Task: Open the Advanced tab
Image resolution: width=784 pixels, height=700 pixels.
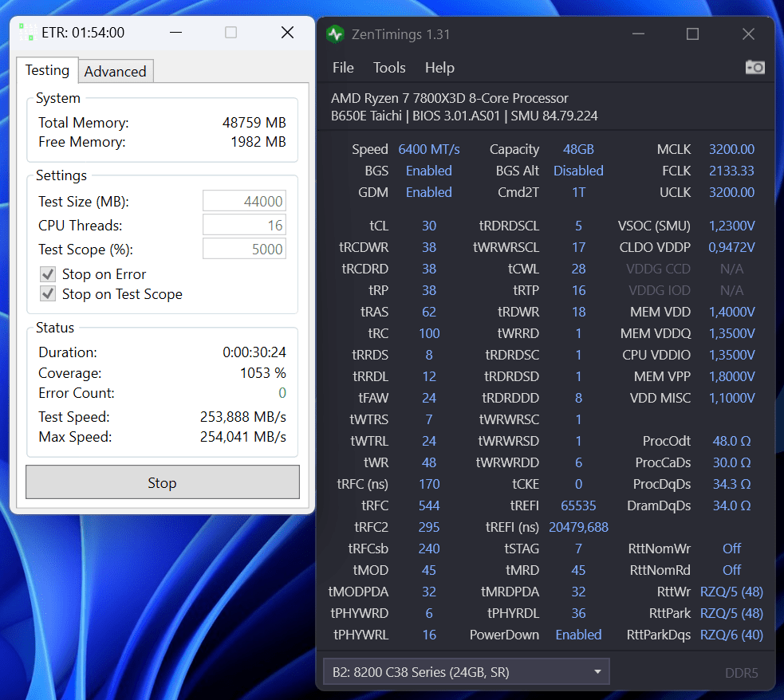Action: [x=116, y=72]
